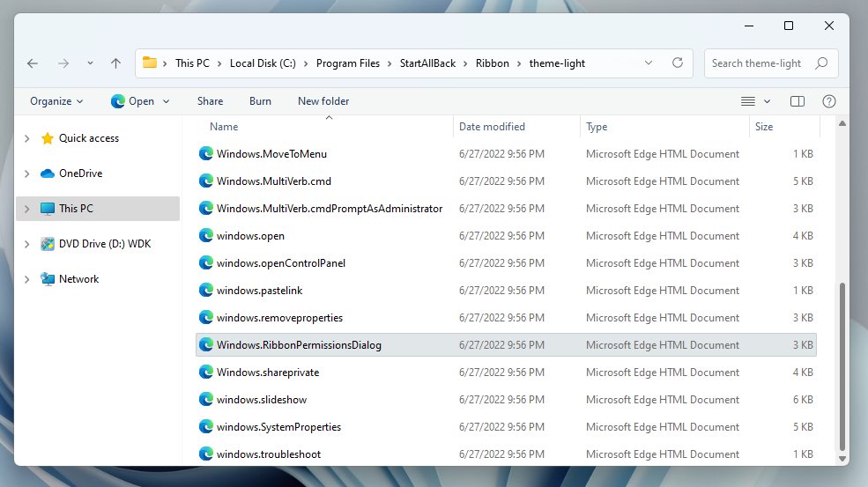Viewport: 868px width, 487px height.
Task: Create a New folder
Action: tap(323, 101)
